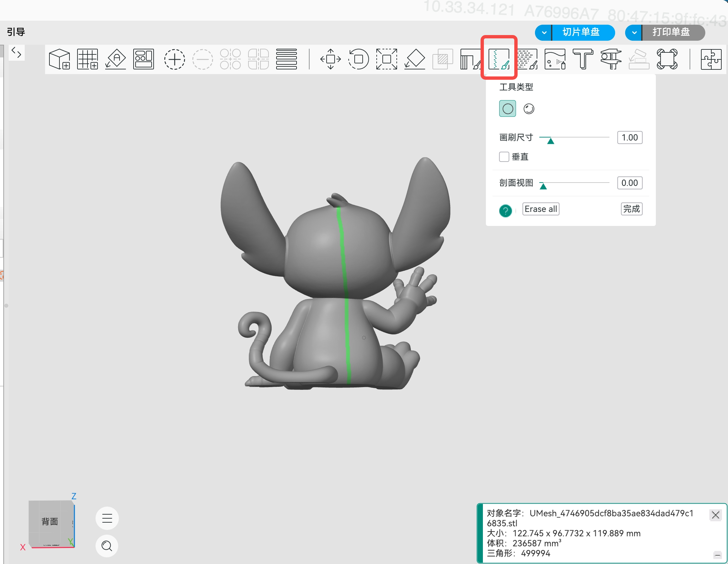Screen dimensions: 728x564
Task: Toggle the seam painting tool
Action: tap(499, 59)
